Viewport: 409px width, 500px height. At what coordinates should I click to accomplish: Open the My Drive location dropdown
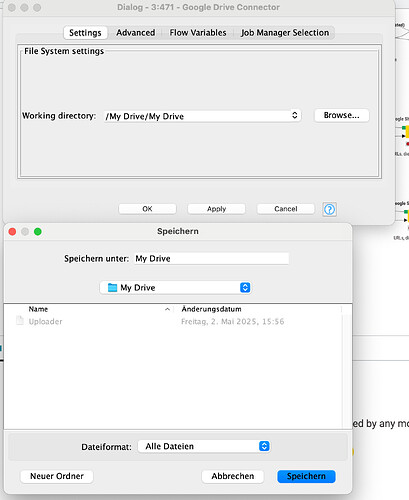coord(175,287)
